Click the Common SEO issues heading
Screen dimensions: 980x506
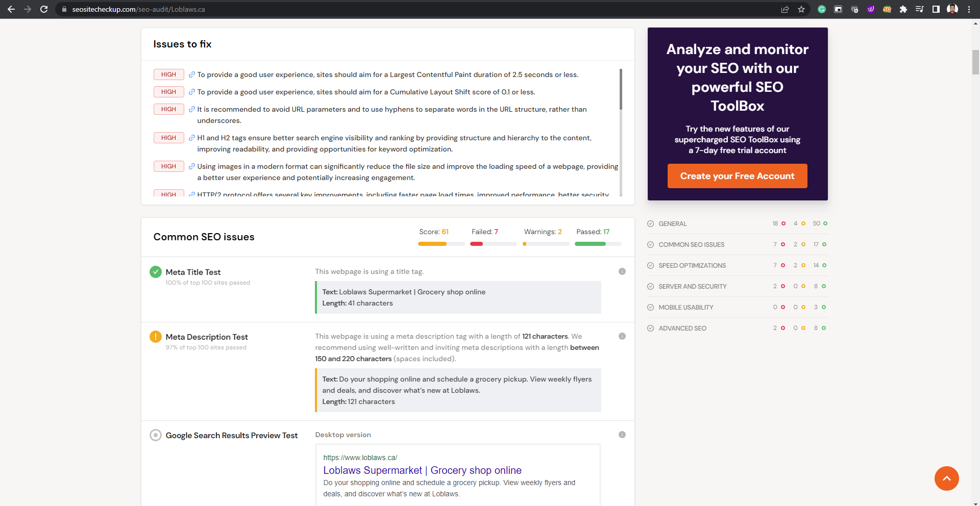pyautogui.click(x=204, y=237)
